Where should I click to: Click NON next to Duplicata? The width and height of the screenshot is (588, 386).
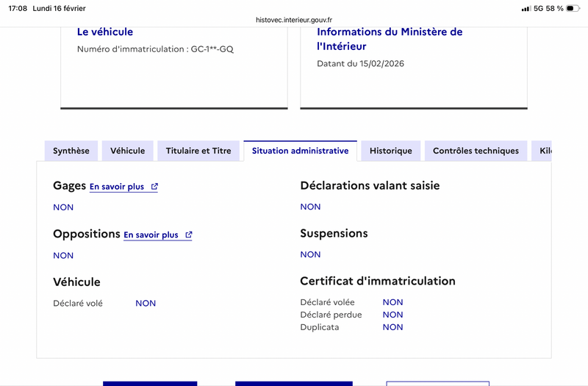tap(392, 327)
